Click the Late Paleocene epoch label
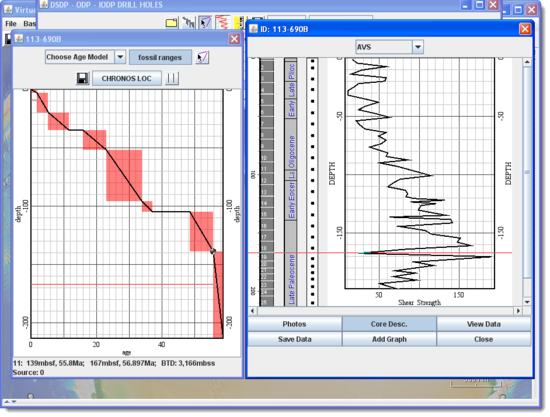The height and width of the screenshot is (417, 550). [x=291, y=280]
